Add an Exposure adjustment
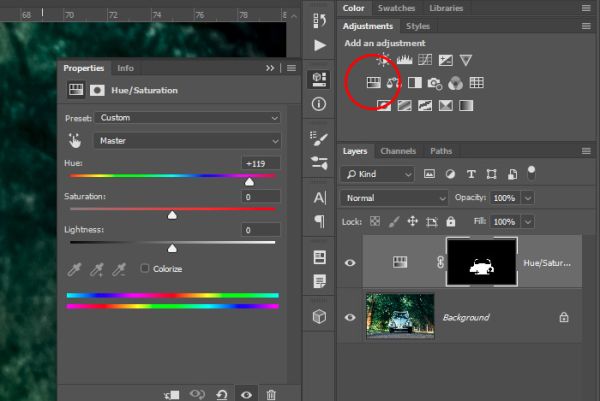600x401 pixels. pos(445,60)
